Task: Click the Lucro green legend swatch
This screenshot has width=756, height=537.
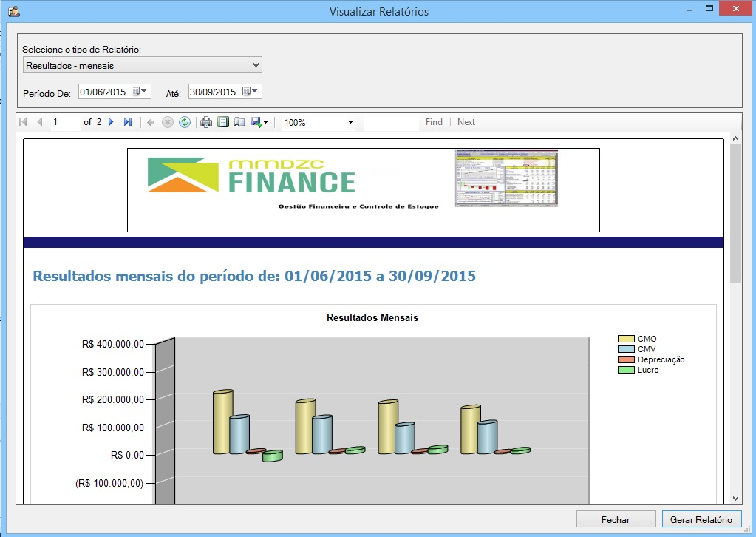Action: point(626,370)
